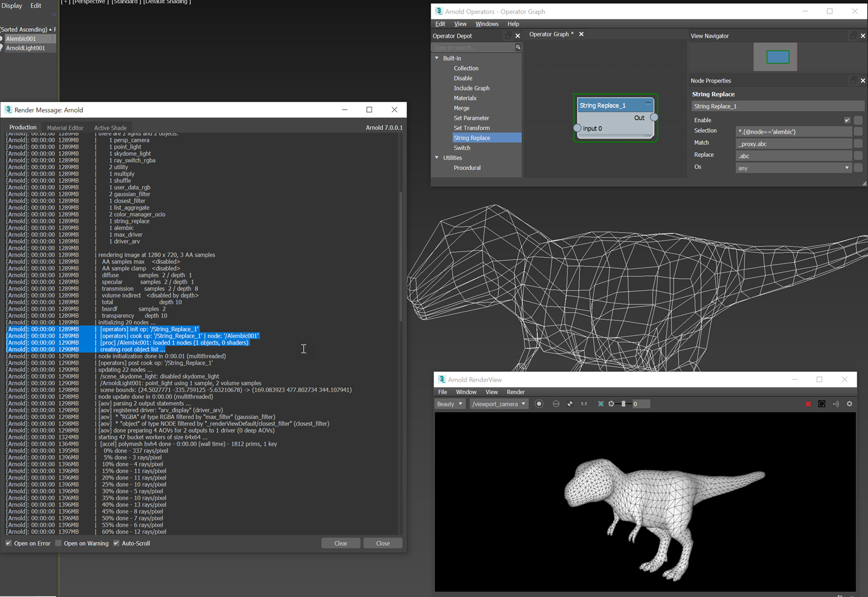The height and width of the screenshot is (597, 868).
Task: Focus the Operator Depot search field
Action: [x=473, y=47]
